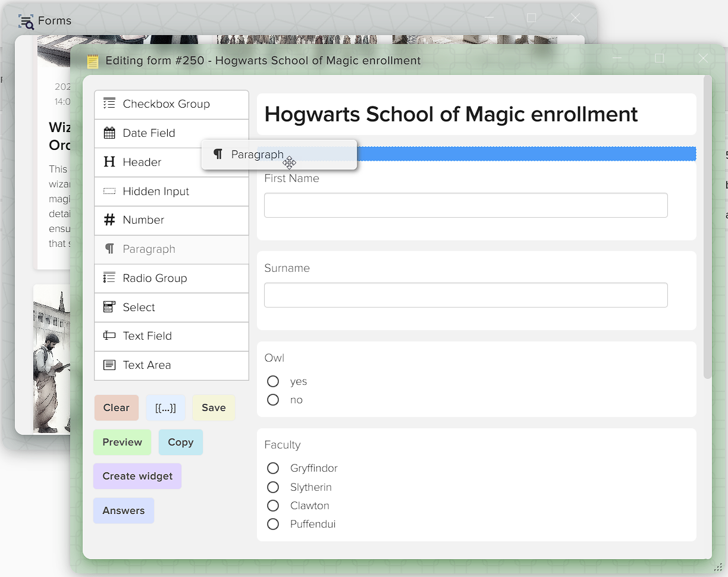728x577 pixels.
Task: Open the Answers button
Action: 124,510
